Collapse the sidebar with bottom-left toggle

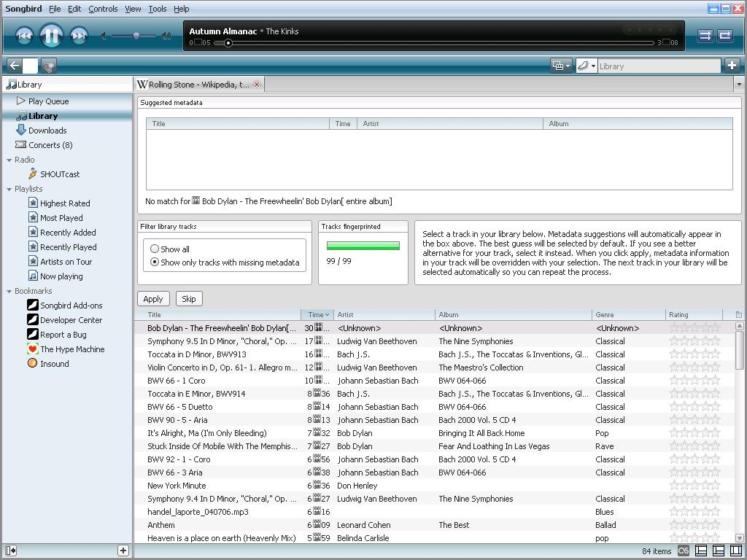pyautogui.click(x=10, y=551)
